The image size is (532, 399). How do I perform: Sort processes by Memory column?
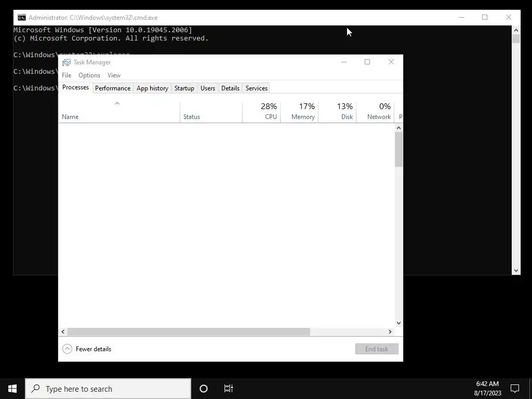tap(299, 112)
